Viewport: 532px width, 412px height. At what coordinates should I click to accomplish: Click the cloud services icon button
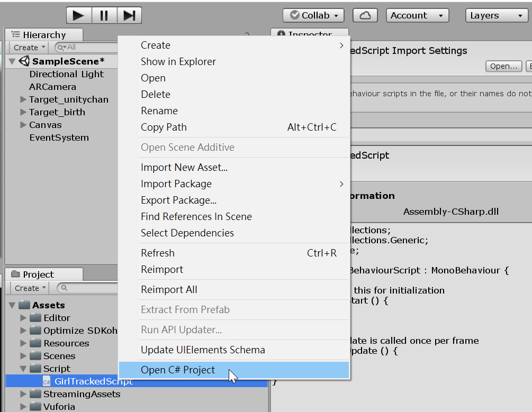pos(365,15)
